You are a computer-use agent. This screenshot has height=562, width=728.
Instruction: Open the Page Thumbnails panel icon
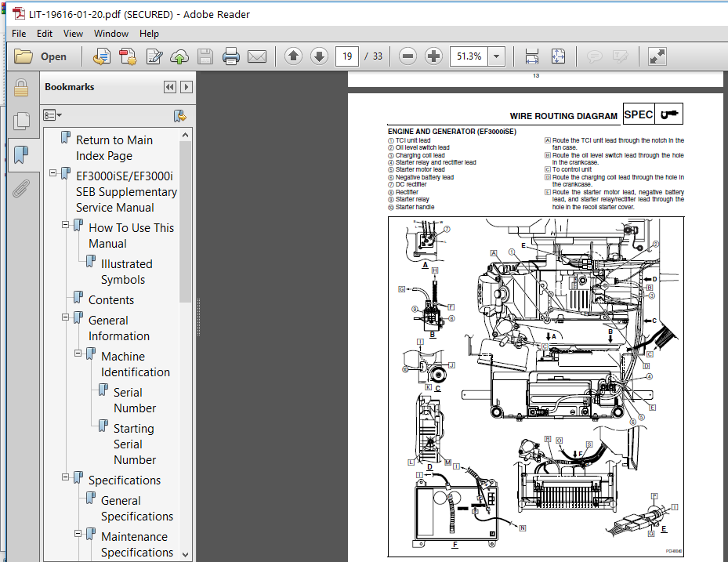click(x=21, y=121)
